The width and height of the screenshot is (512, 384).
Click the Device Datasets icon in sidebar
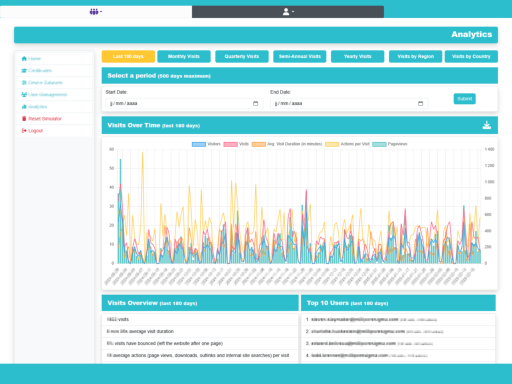[x=24, y=83]
